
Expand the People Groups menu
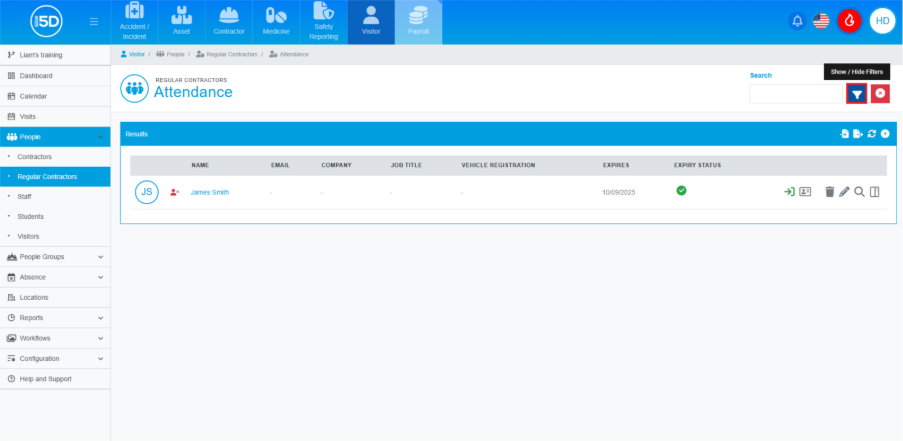(100, 257)
